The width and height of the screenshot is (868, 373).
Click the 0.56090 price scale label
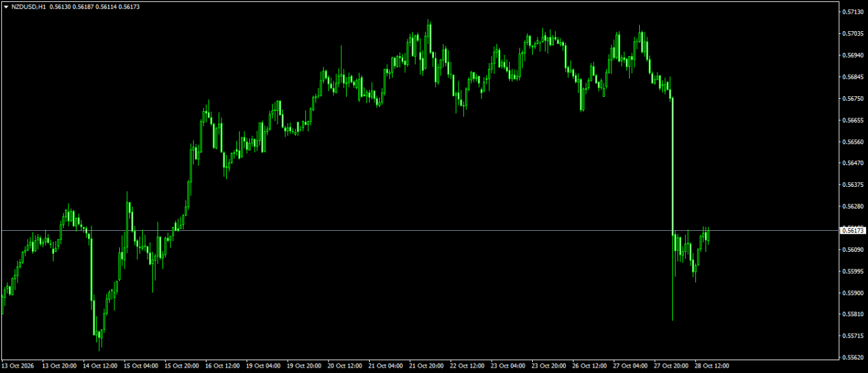(x=854, y=250)
